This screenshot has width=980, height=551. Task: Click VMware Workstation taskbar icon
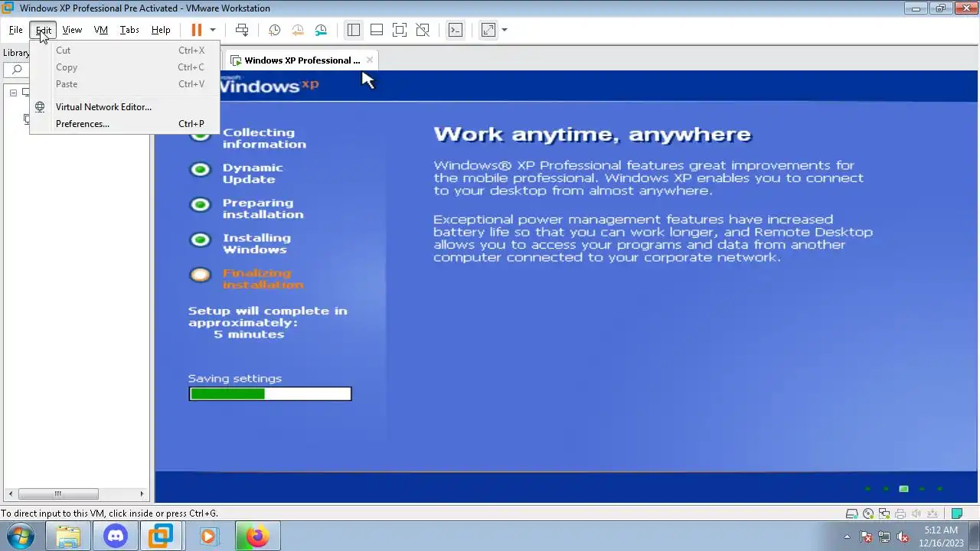(162, 536)
